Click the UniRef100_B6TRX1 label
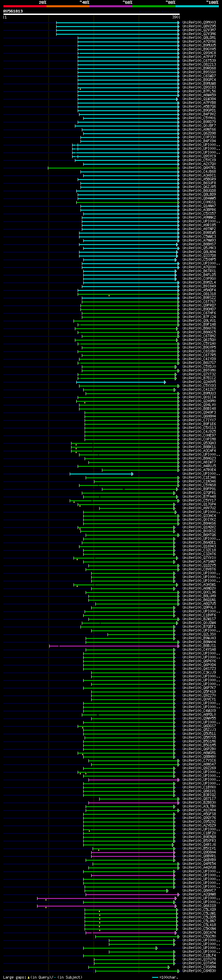 tap(199, 271)
